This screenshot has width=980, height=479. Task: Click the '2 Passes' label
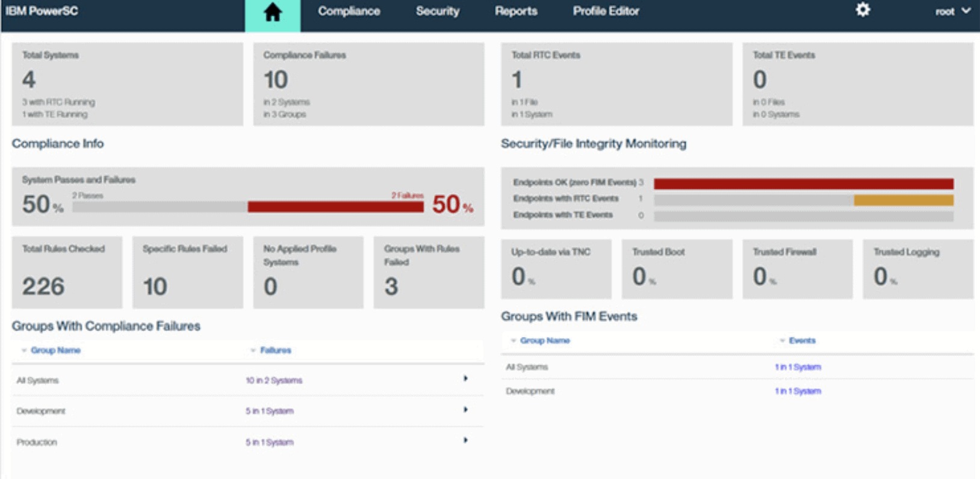click(x=88, y=196)
